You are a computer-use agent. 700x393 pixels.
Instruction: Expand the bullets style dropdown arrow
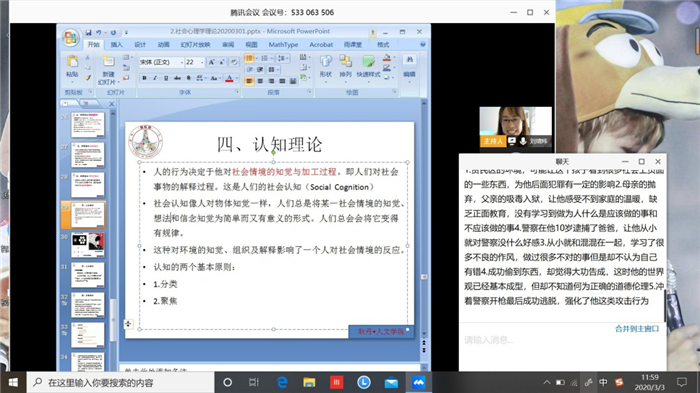(256, 58)
